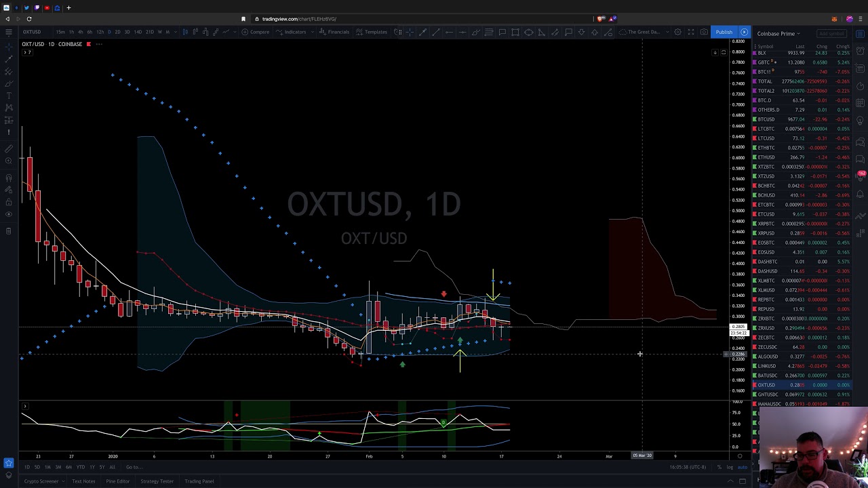Expand the lower indicator pane legend arrow

24,406
